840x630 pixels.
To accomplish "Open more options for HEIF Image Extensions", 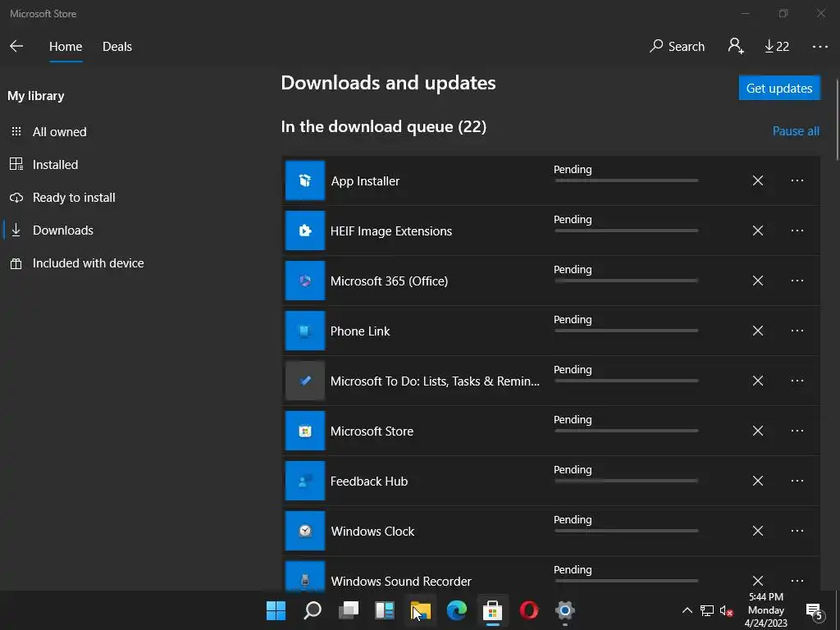I will pyautogui.click(x=797, y=231).
